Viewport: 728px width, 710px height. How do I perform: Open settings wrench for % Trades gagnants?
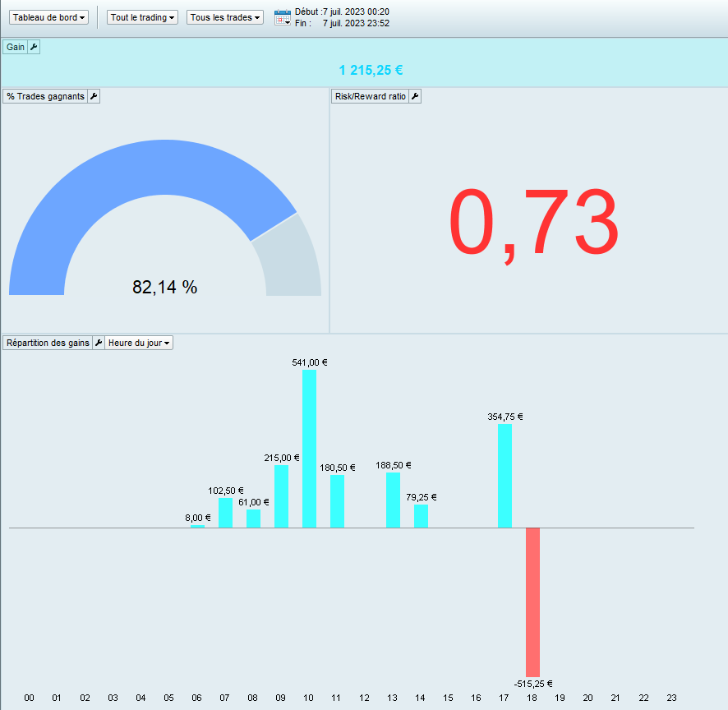tap(94, 96)
